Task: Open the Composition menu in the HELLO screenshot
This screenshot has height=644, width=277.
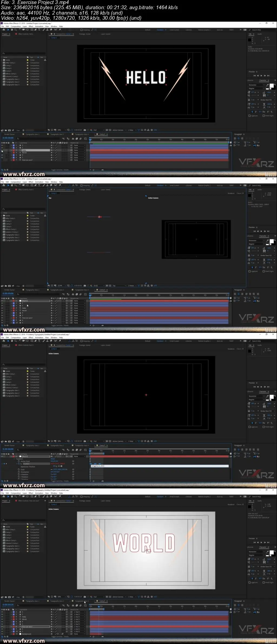Action: coord(16,26)
